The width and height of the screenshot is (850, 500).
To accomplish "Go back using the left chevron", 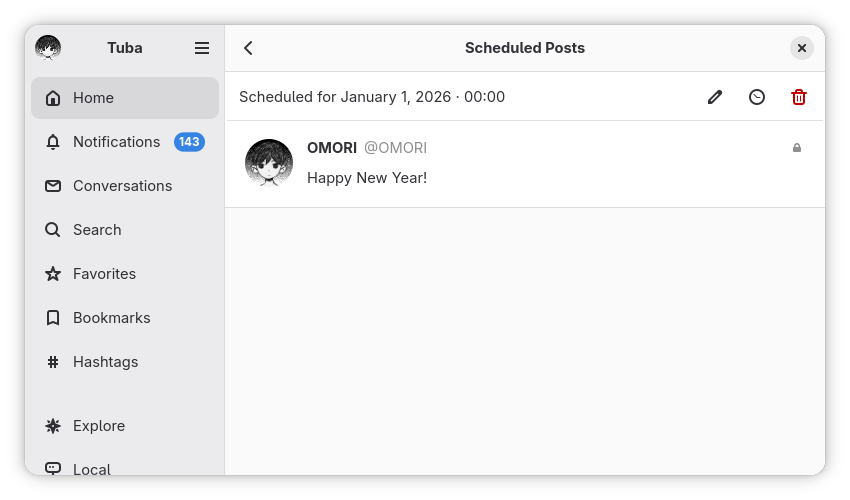I will pos(249,48).
